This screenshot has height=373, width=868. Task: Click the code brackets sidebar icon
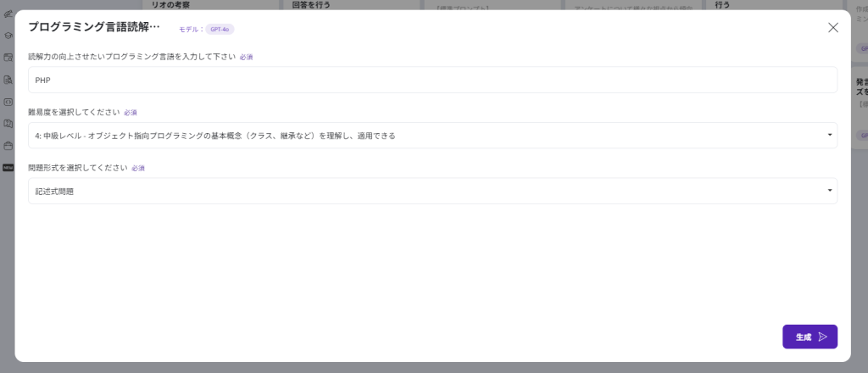[8, 102]
